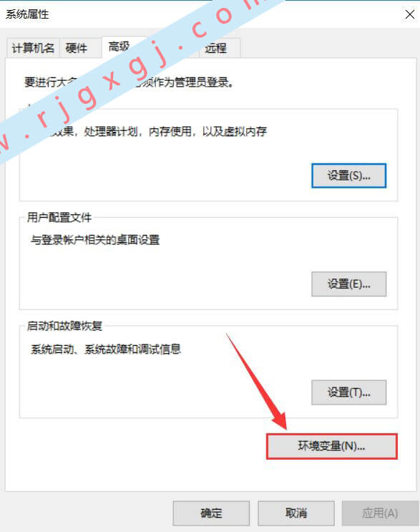Switch to the 计算机名 tab
The height and width of the screenshot is (532, 420).
[x=33, y=48]
